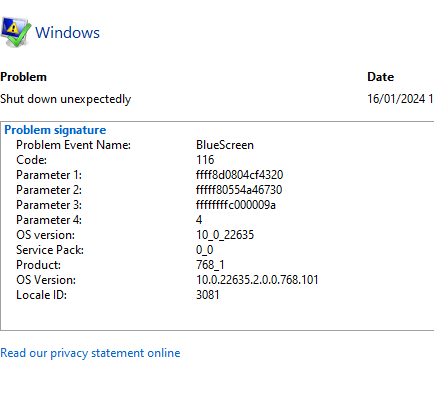Screen dimensions: 434x400
Task: Click the 'OS Version:' label with capital V
Action: tap(46, 280)
